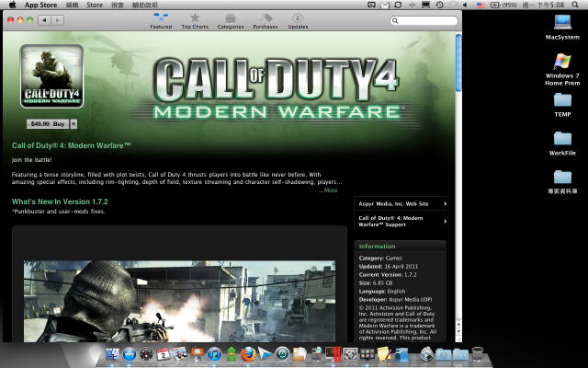Open Keynote in the Dock
The width and height of the screenshot is (588, 368).
tap(198, 354)
